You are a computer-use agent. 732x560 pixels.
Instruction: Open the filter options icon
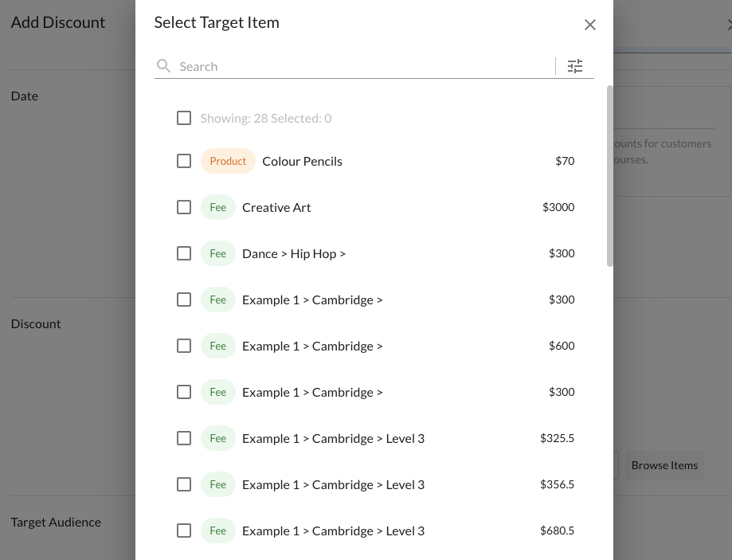pyautogui.click(x=575, y=66)
